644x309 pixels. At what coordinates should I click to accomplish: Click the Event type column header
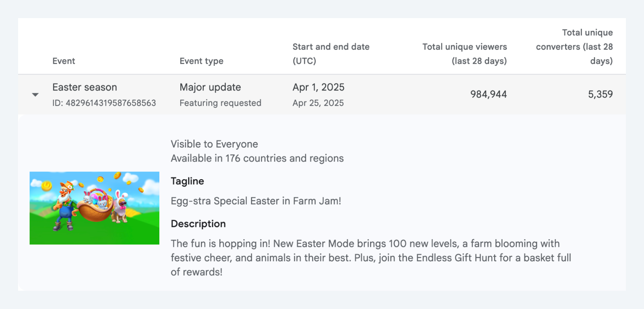click(201, 61)
